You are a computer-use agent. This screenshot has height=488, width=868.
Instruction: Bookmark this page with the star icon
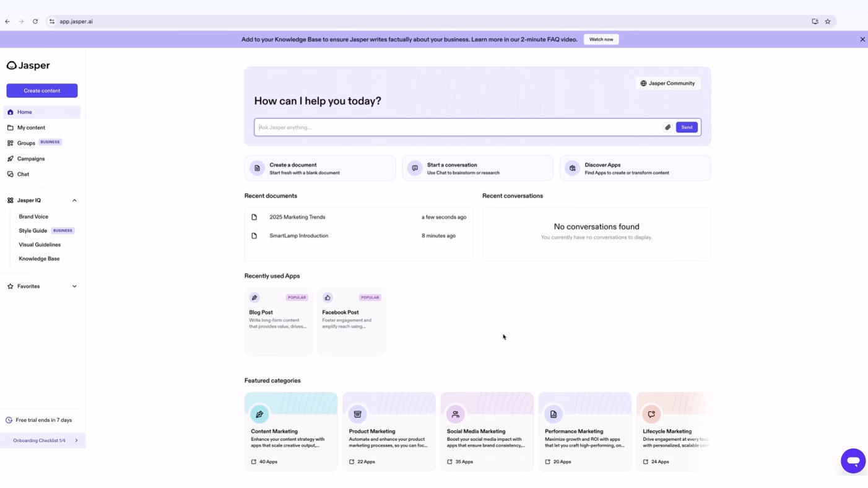point(827,22)
